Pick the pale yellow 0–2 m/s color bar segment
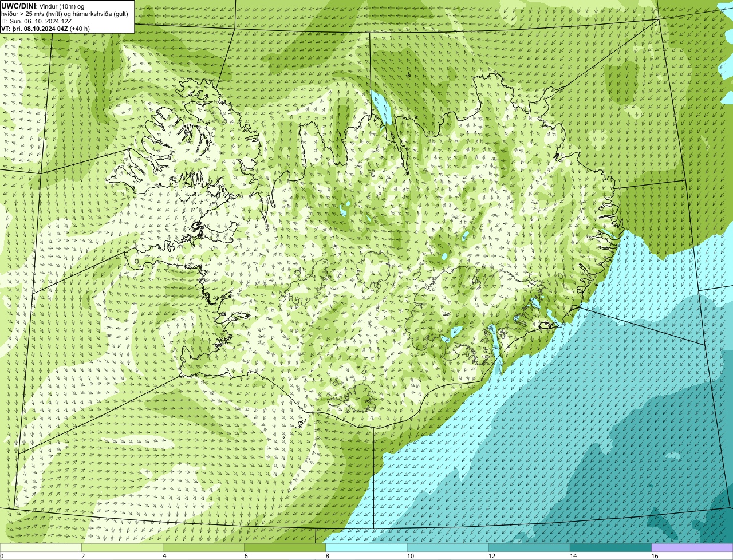733x560 pixels. click(x=41, y=548)
